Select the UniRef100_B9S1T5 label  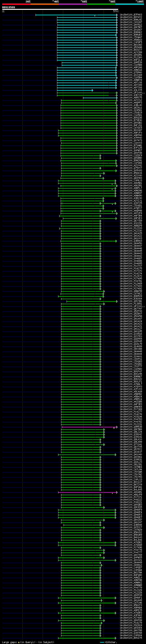tap(131, 638)
